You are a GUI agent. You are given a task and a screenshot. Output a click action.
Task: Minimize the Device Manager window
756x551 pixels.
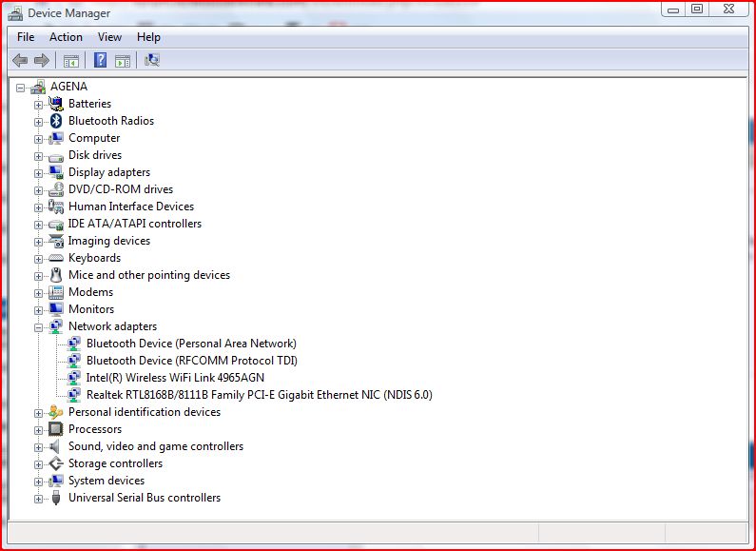pos(673,9)
